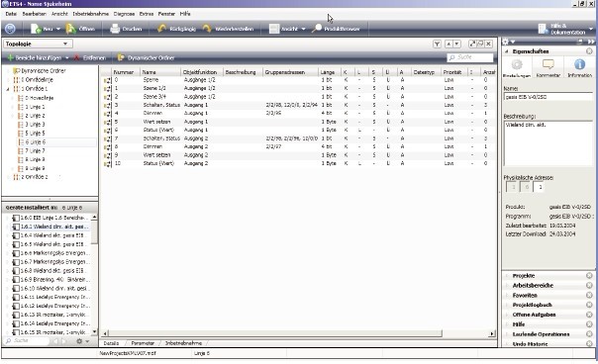Open the Neu dropdown arrow
This screenshot has width=598, height=364.
click(x=58, y=29)
